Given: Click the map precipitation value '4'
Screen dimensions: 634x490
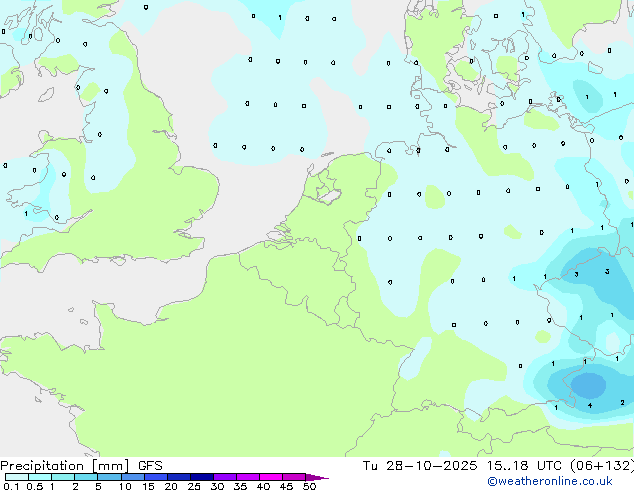Looking at the screenshot, I should point(590,406).
